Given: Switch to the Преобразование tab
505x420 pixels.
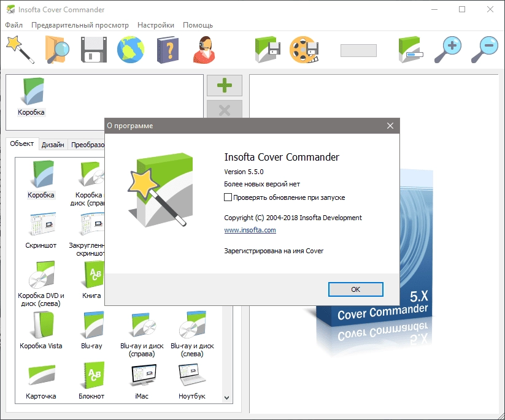Looking at the screenshot, I should pyautogui.click(x=87, y=145).
